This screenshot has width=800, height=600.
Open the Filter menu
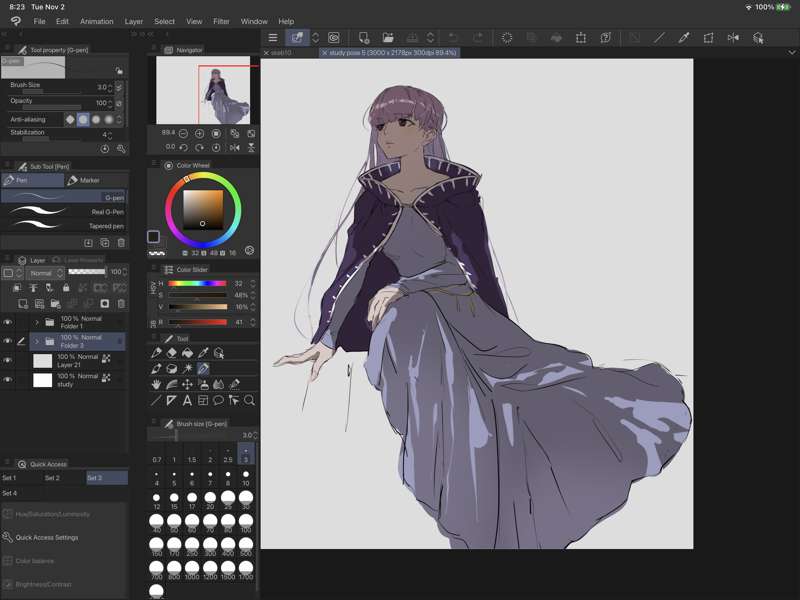coord(221,21)
